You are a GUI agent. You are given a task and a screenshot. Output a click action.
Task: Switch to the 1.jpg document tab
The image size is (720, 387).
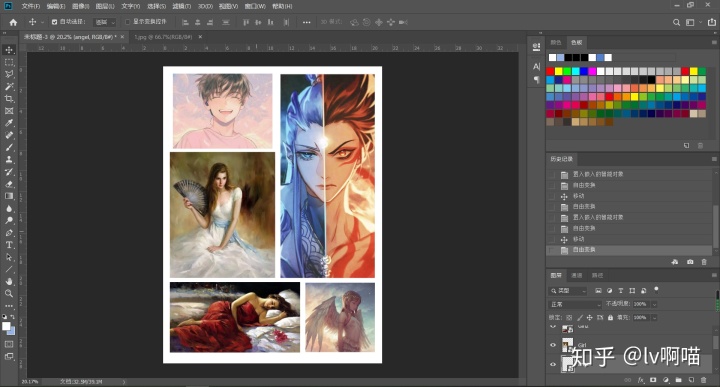click(x=163, y=37)
